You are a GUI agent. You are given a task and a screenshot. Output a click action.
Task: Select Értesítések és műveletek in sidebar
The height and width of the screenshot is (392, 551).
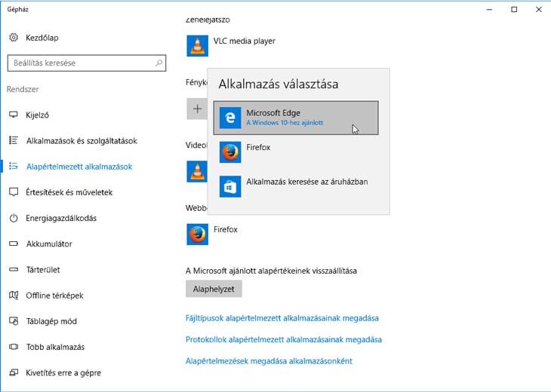(x=69, y=192)
